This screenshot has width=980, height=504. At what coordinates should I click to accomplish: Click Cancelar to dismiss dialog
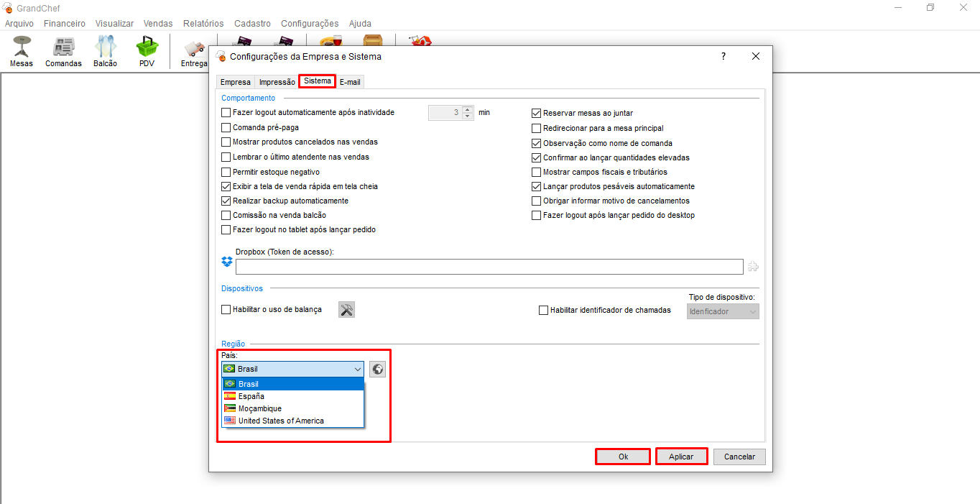739,457
